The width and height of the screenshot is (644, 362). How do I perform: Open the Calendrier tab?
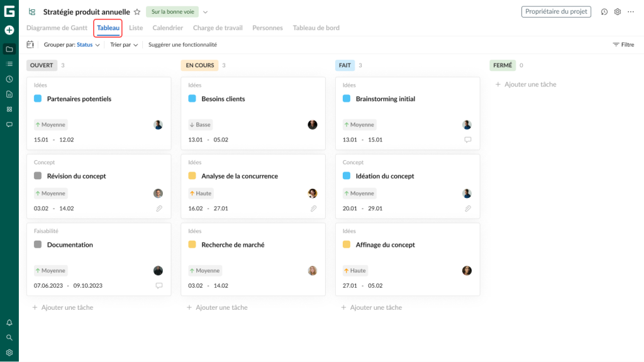coord(167,28)
